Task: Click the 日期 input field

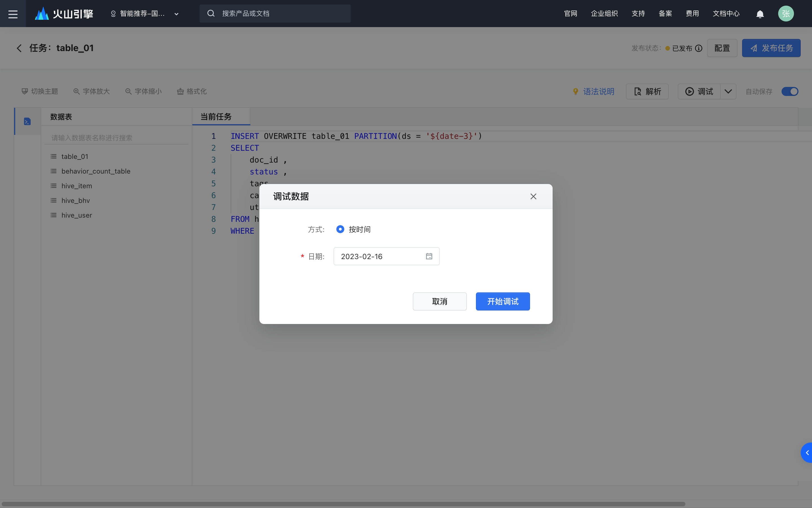Action: [387, 256]
